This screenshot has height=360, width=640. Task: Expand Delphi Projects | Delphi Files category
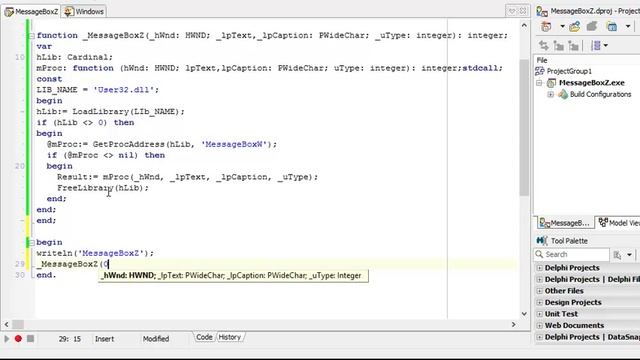click(x=539, y=280)
